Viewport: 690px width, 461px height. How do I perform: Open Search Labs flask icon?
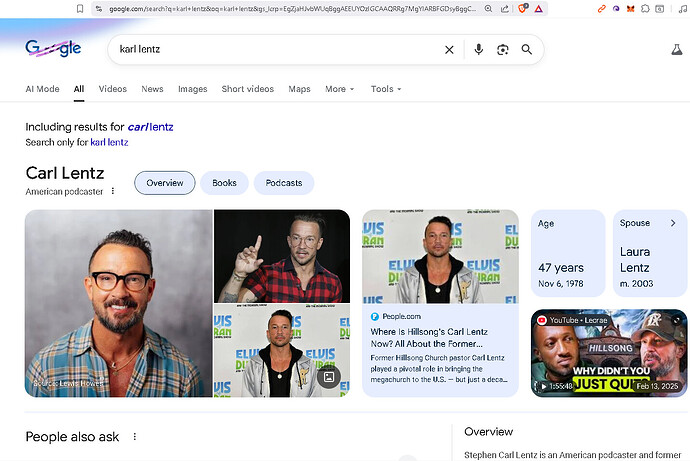click(677, 50)
